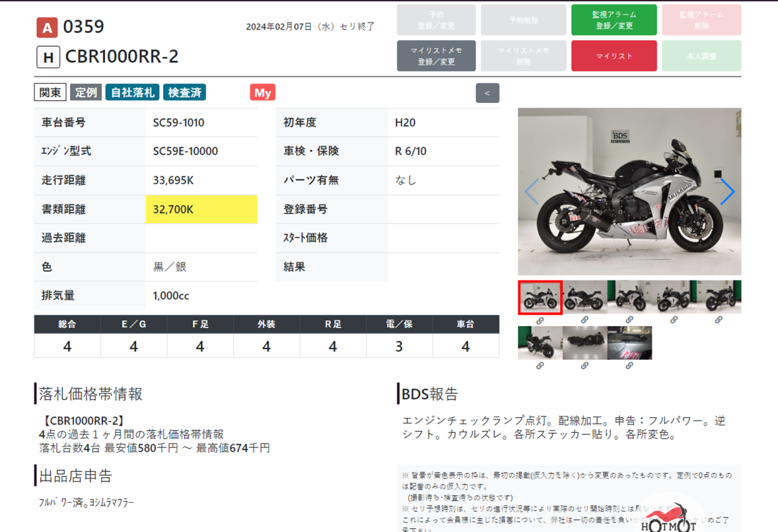The height and width of the screenshot is (532, 778).
Task: Click the red マイリスト button
Action: [614, 56]
